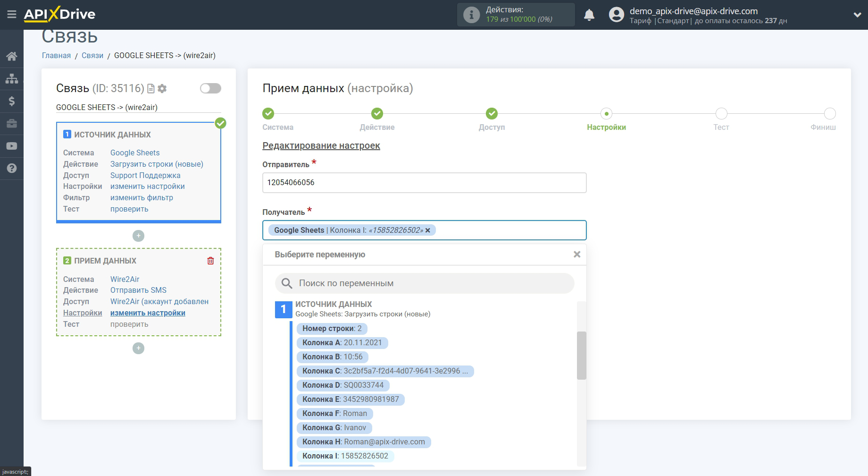Open the Wire2Air system link
Viewport: 868px width, 476px height.
[125, 279]
